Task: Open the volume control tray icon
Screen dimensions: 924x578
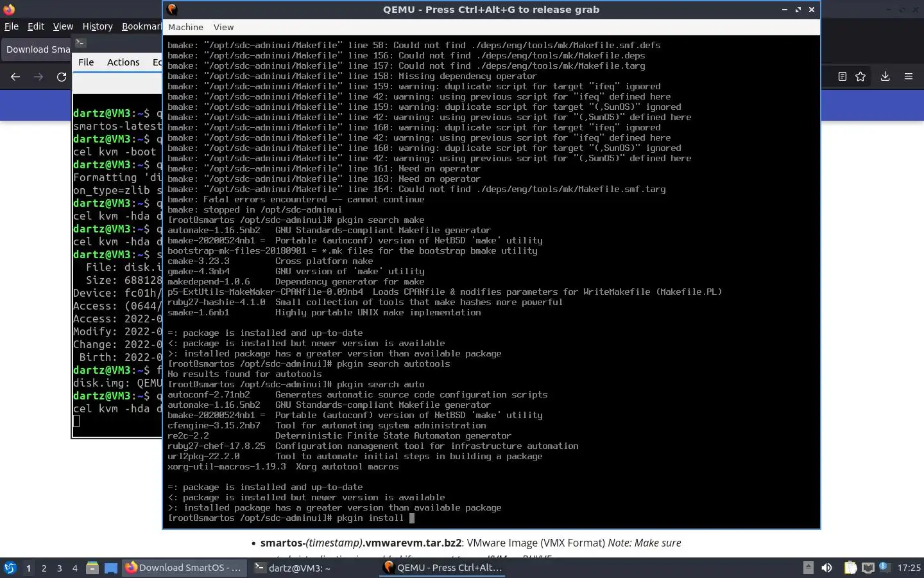Action: tap(827, 568)
